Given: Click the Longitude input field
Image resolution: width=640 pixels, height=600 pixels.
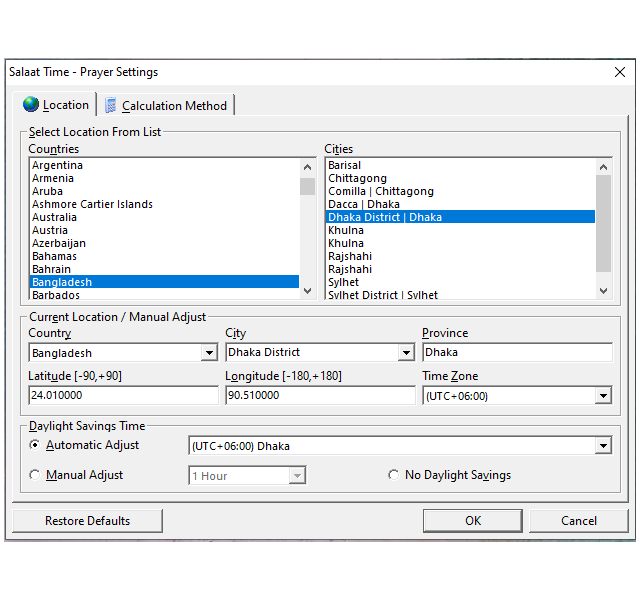Looking at the screenshot, I should [x=320, y=396].
